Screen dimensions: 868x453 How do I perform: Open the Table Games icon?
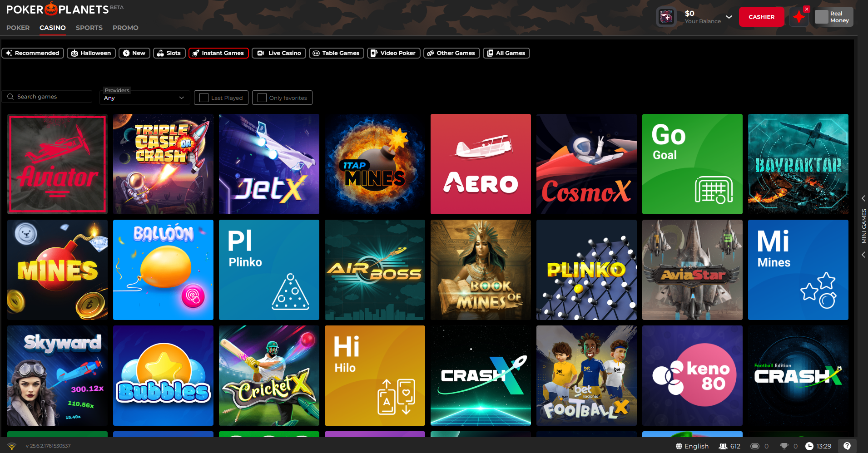[316, 53]
